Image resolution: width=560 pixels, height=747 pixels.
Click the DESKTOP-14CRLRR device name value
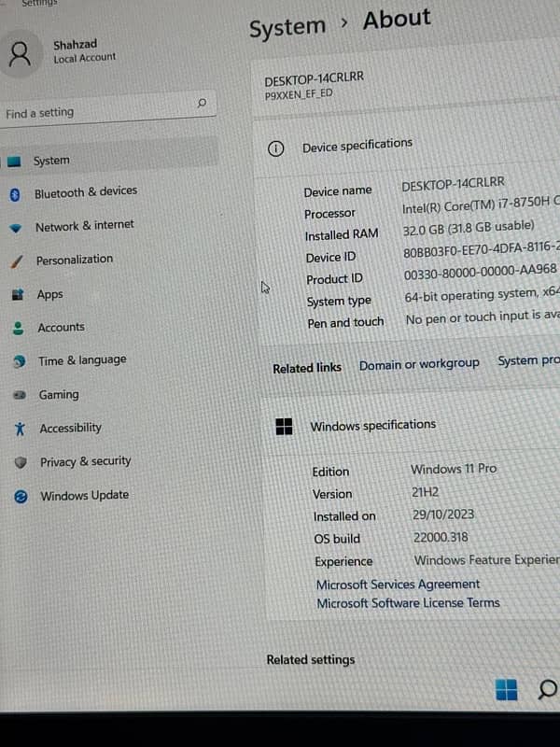pyautogui.click(x=453, y=183)
